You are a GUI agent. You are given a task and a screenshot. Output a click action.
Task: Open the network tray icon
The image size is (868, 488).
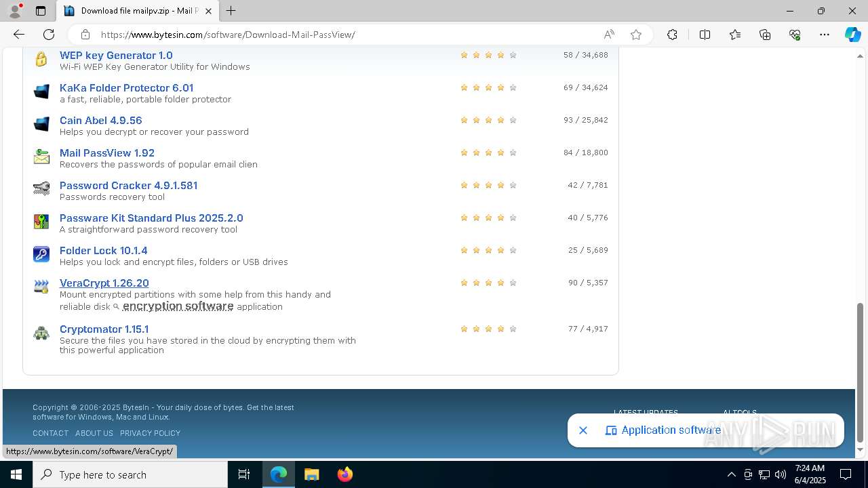[x=764, y=474]
